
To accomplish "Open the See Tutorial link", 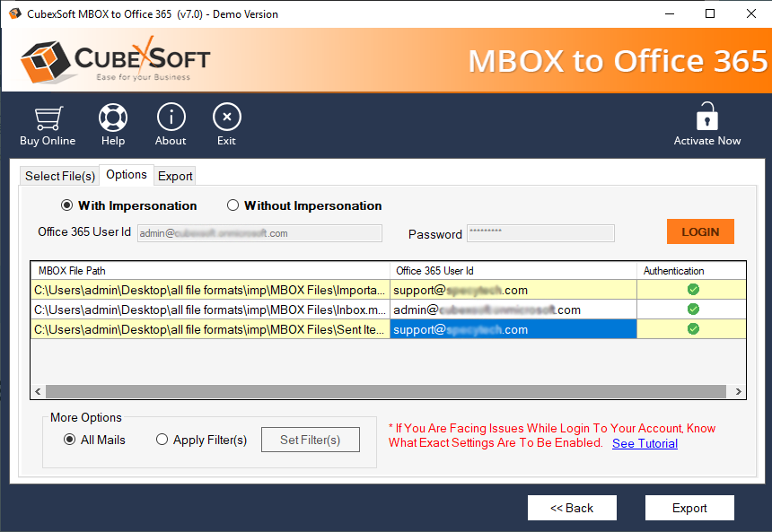I will pos(645,443).
